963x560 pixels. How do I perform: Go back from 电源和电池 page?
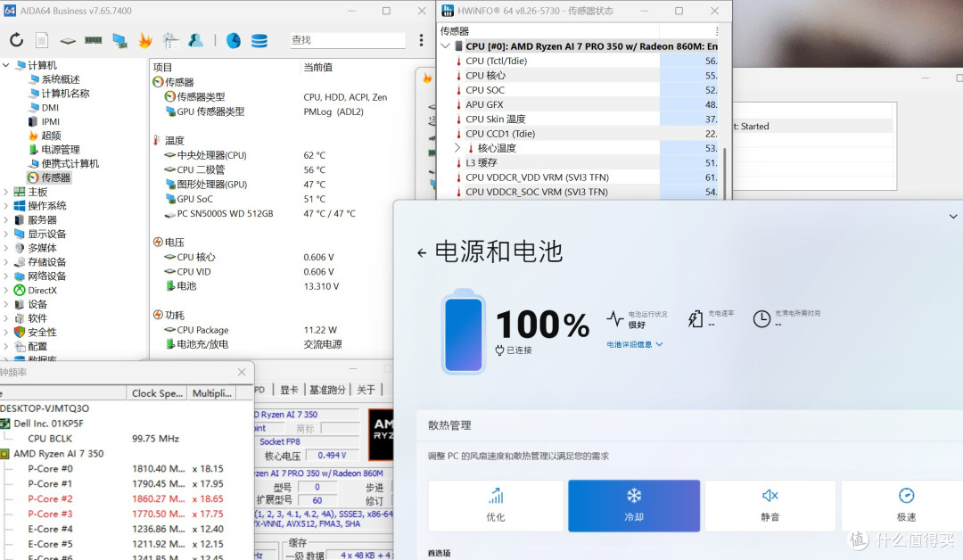[x=421, y=252]
